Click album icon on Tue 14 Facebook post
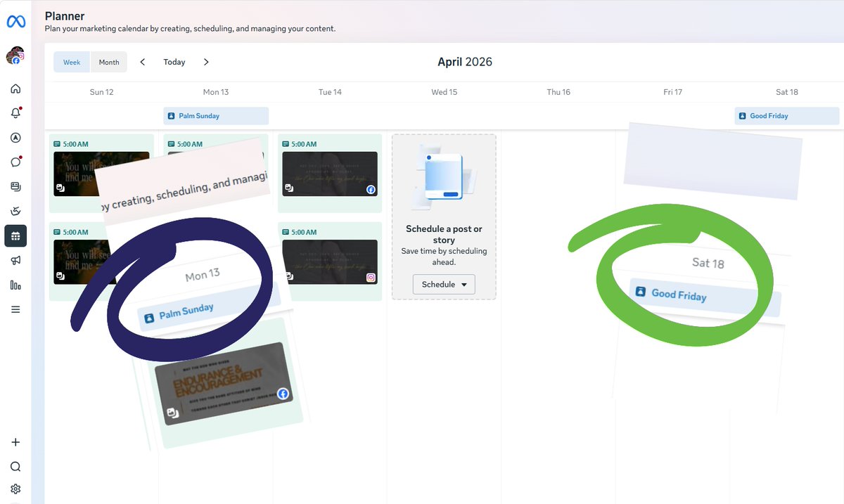Image resolution: width=844 pixels, height=504 pixels. (288, 188)
